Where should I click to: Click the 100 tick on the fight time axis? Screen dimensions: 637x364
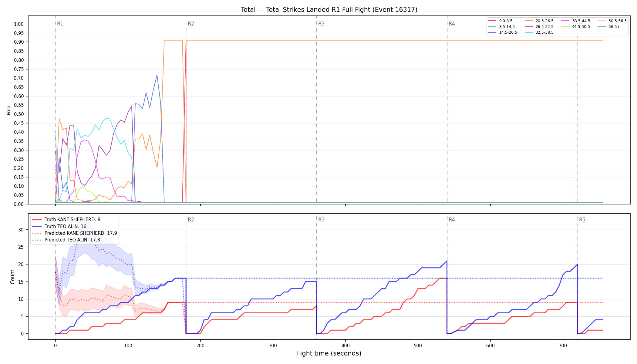(128, 345)
